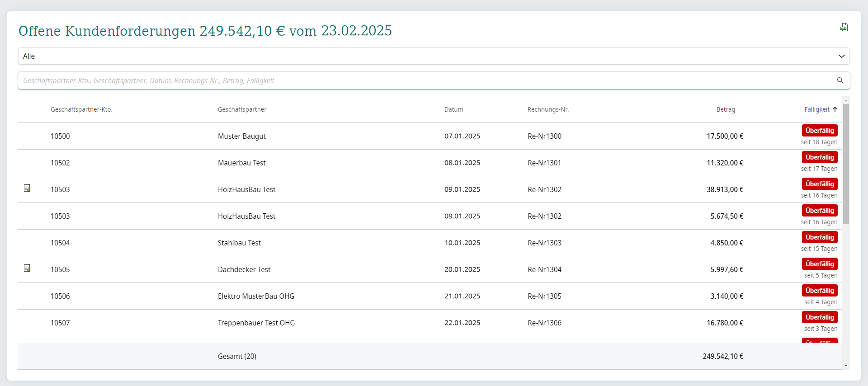Expand dropdown using the chevron arrow

[841, 56]
